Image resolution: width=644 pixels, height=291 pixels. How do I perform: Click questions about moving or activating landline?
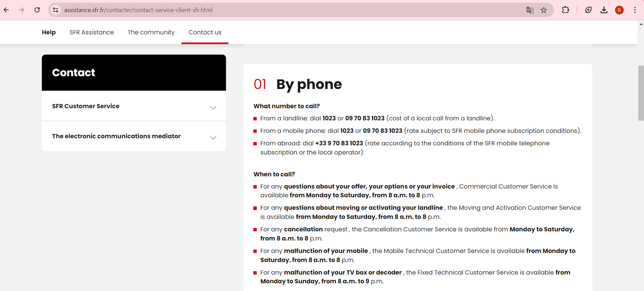click(363, 208)
